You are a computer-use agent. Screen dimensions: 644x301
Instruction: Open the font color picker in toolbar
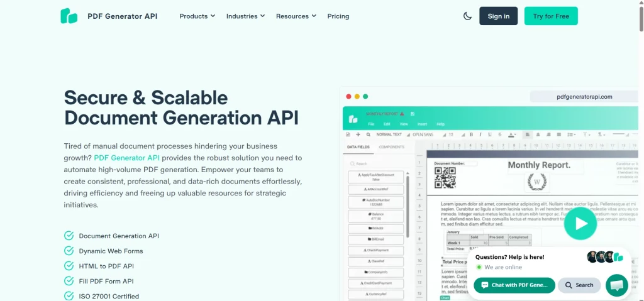[x=512, y=134]
